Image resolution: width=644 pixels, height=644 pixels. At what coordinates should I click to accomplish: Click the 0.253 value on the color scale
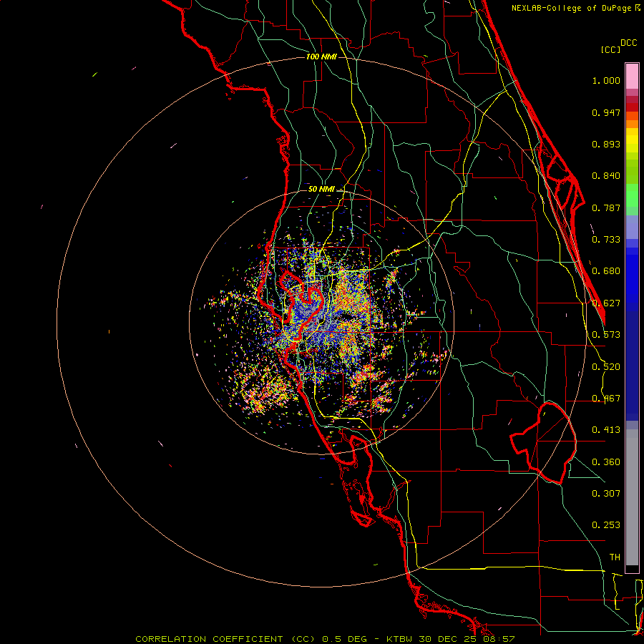click(x=606, y=525)
